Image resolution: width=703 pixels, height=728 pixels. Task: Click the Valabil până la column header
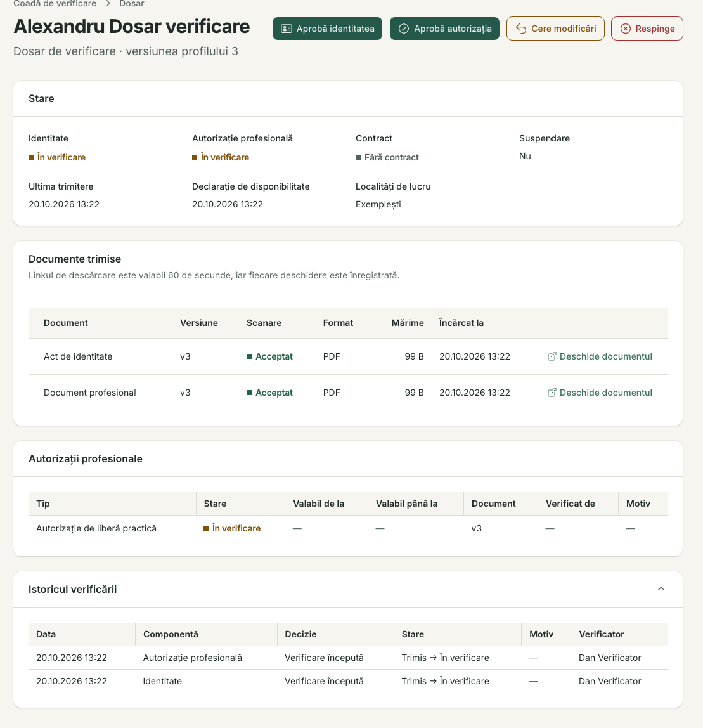point(406,504)
